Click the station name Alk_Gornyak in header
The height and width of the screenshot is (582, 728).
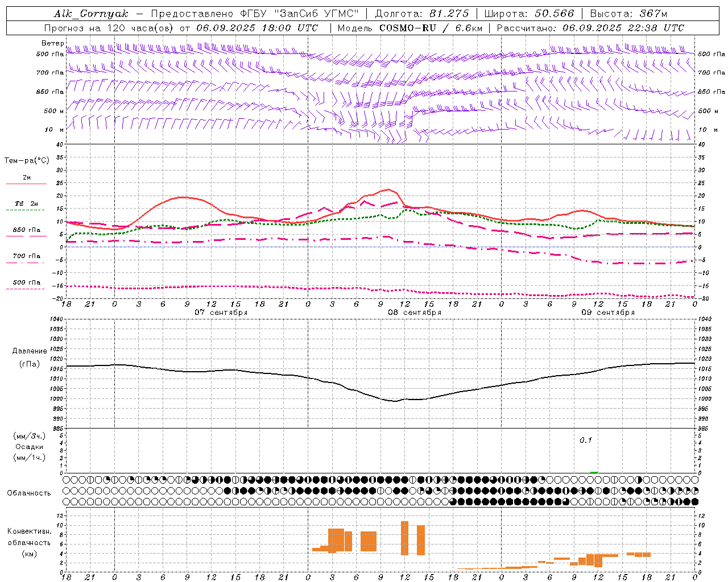(91, 14)
